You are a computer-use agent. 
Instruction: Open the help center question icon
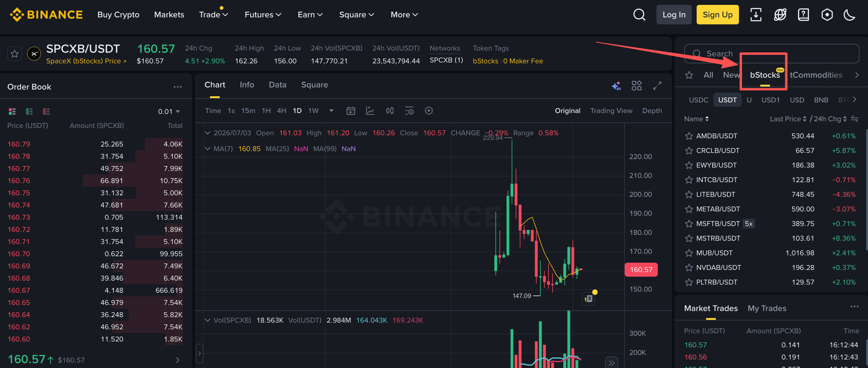click(803, 15)
